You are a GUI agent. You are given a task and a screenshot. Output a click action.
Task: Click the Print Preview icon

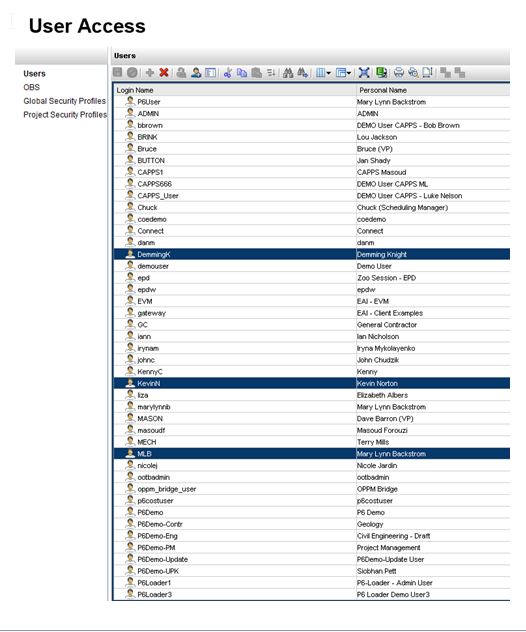click(x=413, y=73)
